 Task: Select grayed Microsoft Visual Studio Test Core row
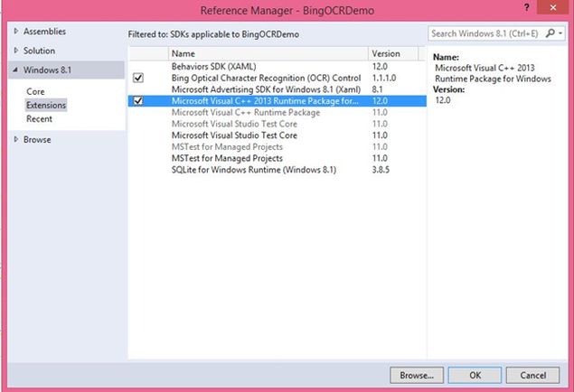pyautogui.click(x=278, y=124)
